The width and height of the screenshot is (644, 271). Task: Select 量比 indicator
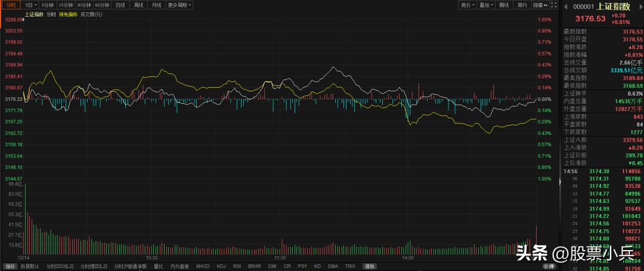coord(159,266)
